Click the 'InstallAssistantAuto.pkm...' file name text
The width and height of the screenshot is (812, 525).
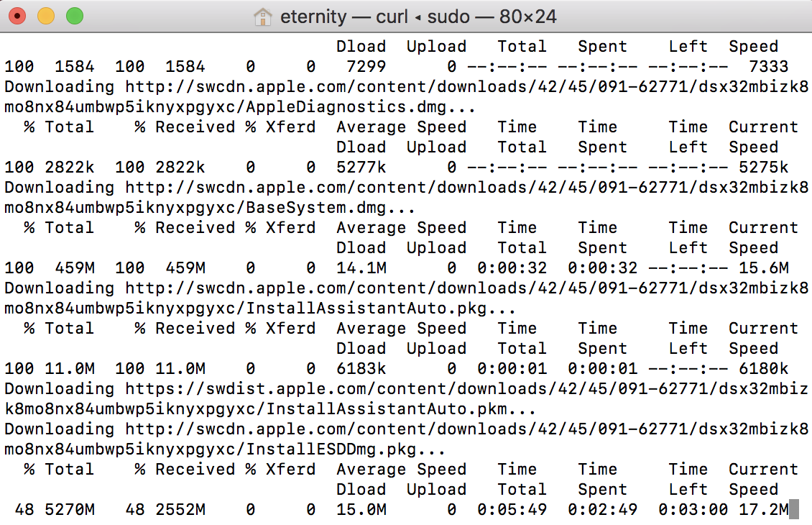[401, 409]
